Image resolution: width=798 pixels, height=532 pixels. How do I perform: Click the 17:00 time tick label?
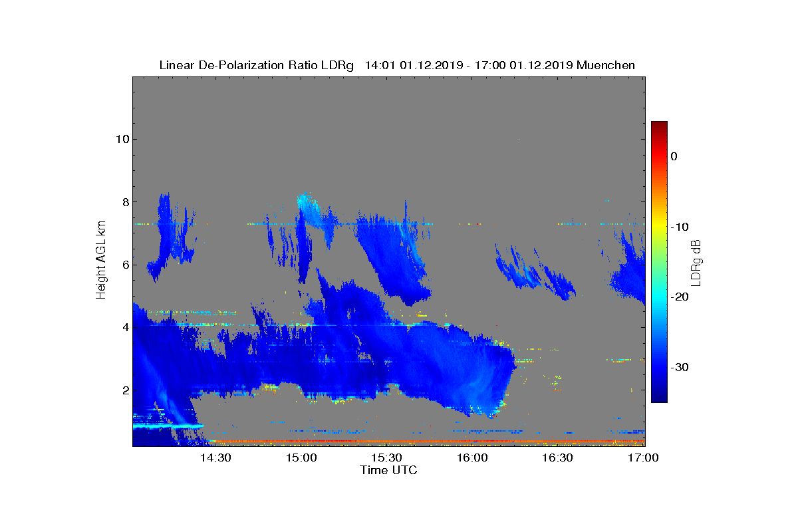coord(643,458)
